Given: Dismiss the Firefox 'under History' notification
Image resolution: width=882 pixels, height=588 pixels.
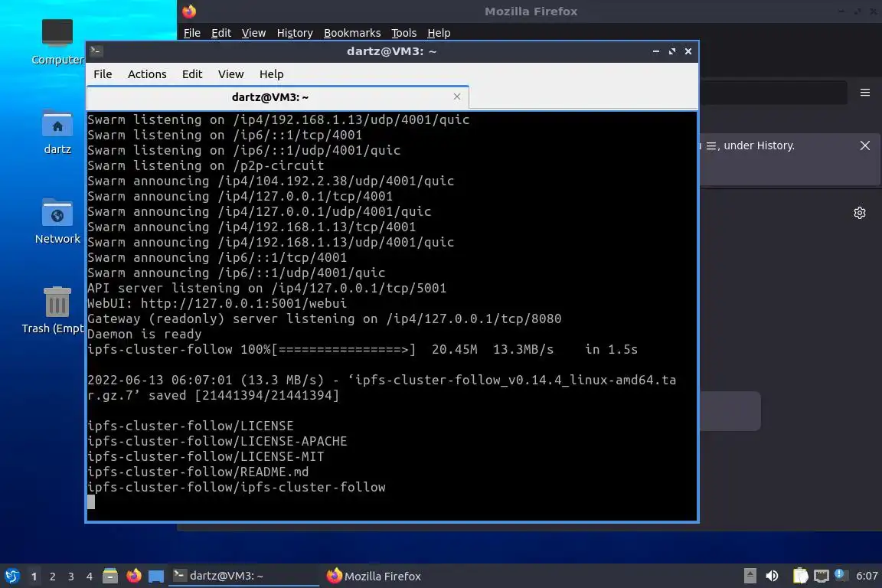Looking at the screenshot, I should tap(865, 145).
